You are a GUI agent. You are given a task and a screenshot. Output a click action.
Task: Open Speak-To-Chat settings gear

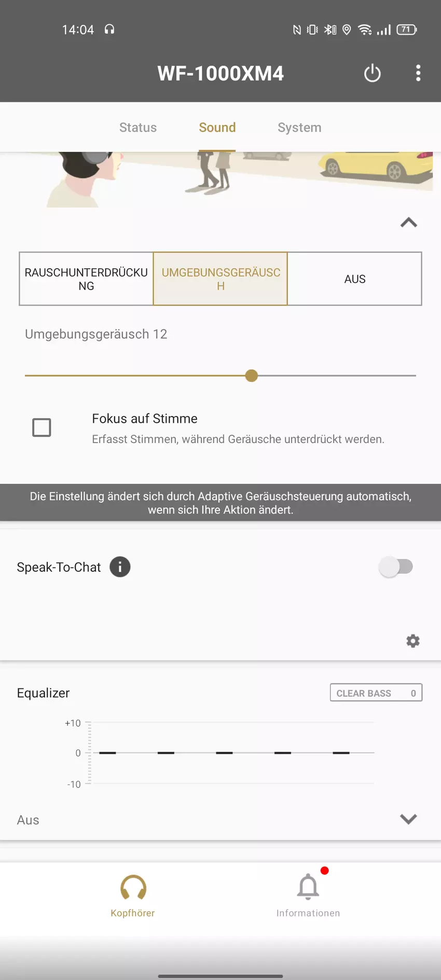[x=413, y=641]
